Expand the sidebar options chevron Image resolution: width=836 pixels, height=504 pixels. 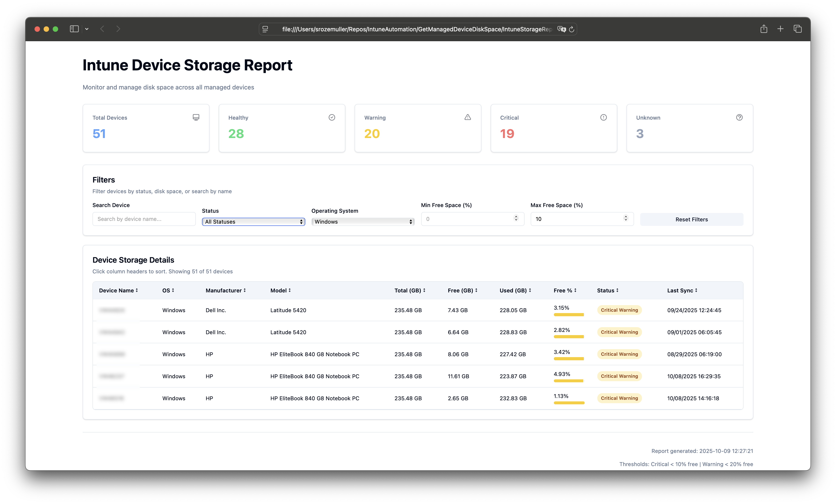tap(87, 29)
